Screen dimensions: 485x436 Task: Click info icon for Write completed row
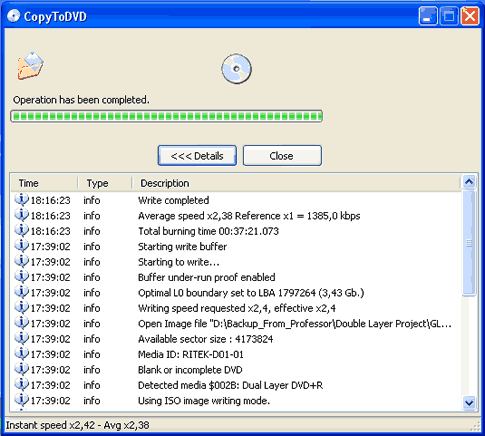(21, 200)
